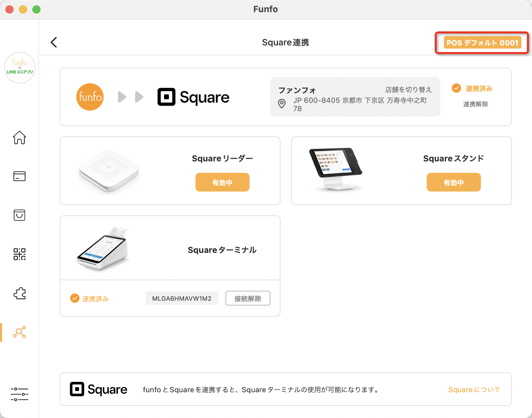Click 店舗を切り替え to switch store
The width and height of the screenshot is (532, 418).
[x=408, y=89]
